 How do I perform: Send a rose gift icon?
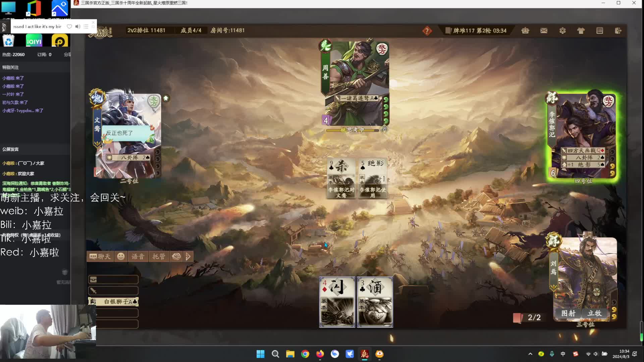pos(176,256)
